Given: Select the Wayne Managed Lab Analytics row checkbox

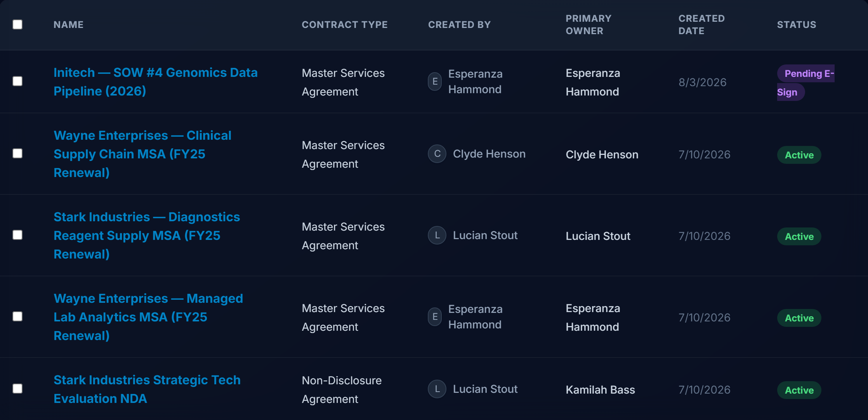Looking at the screenshot, I should coord(17,316).
